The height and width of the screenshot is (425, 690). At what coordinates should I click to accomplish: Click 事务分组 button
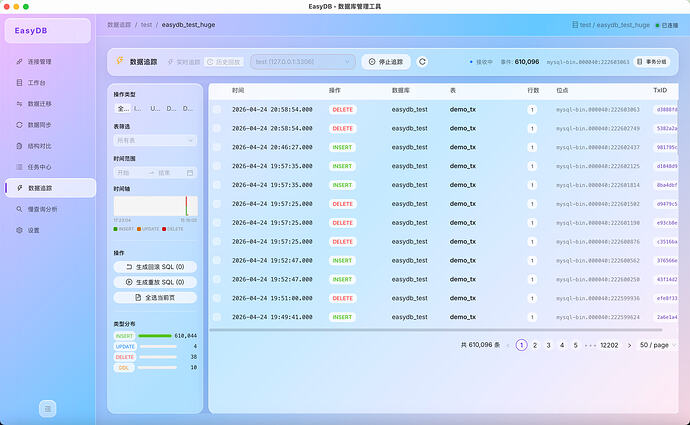pos(652,62)
